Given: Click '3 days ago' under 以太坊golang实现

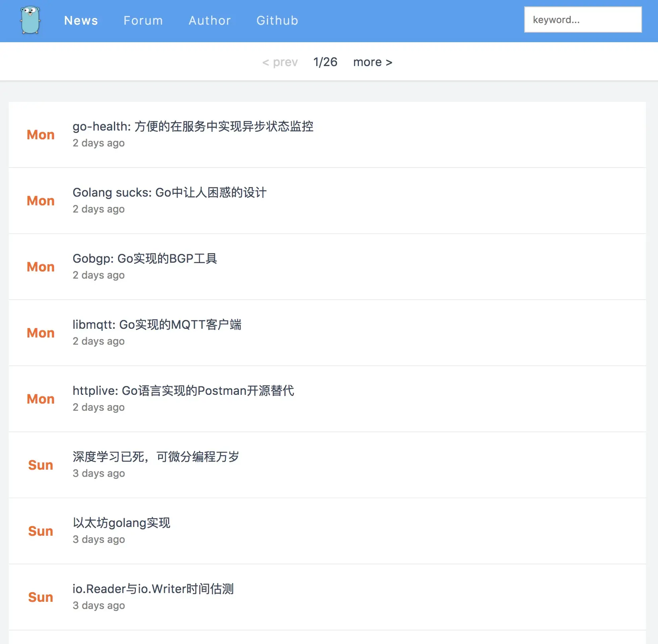Looking at the screenshot, I should click(99, 539).
